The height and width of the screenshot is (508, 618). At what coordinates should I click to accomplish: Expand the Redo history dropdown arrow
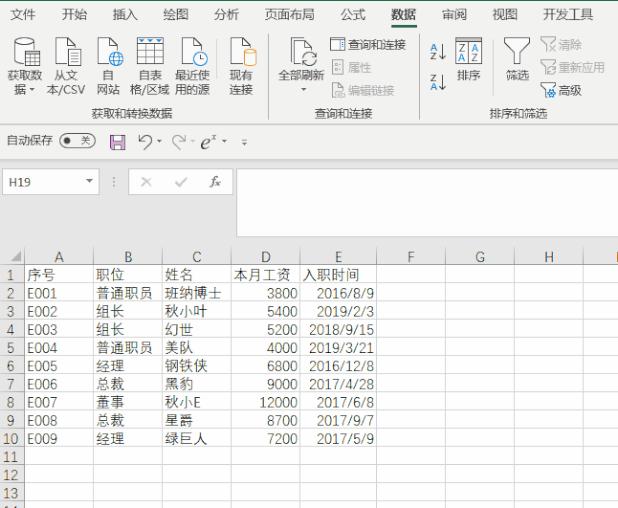coord(193,141)
